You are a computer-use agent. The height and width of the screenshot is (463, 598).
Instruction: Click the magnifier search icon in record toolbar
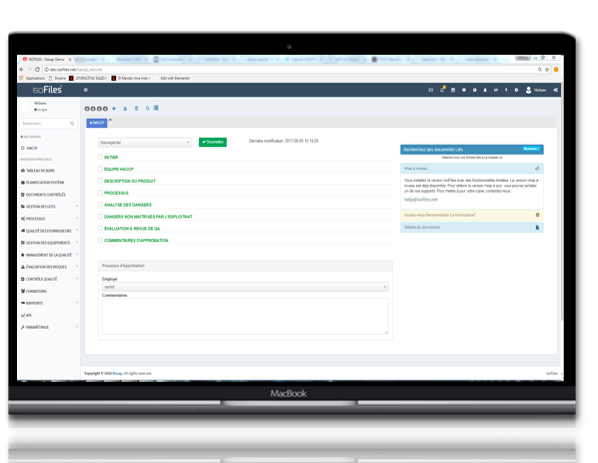(148, 109)
